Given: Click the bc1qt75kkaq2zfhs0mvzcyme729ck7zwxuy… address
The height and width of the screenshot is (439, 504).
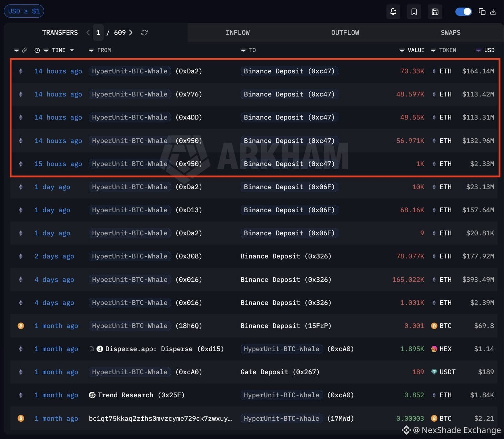Looking at the screenshot, I should pyautogui.click(x=160, y=418).
